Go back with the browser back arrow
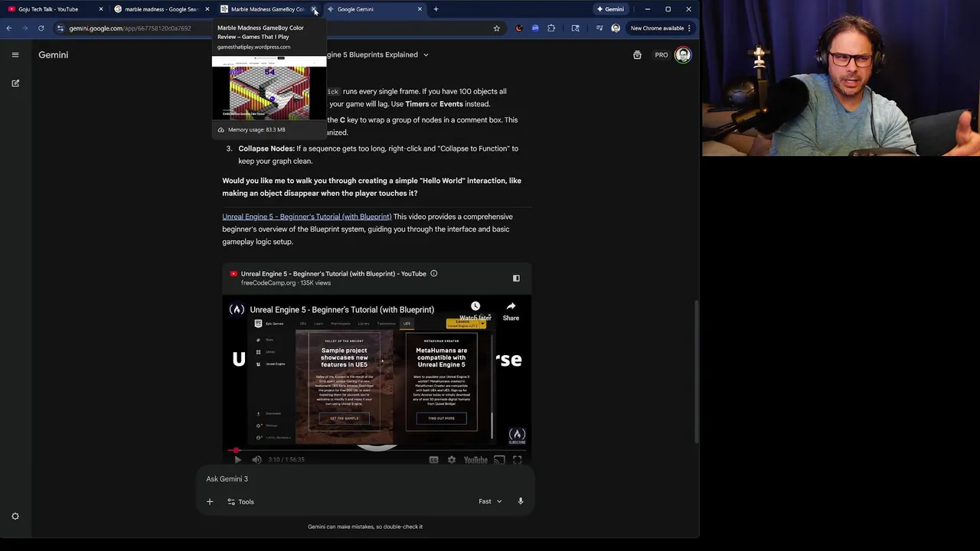The width and height of the screenshot is (980, 551). click(9, 28)
